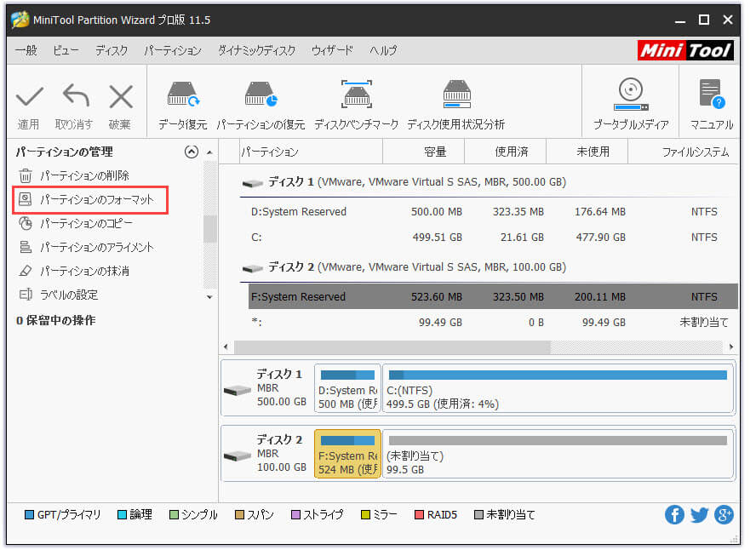The width and height of the screenshot is (756, 550).
Task: Choose パーティションの削除 in the sidebar
Action: click(84, 176)
